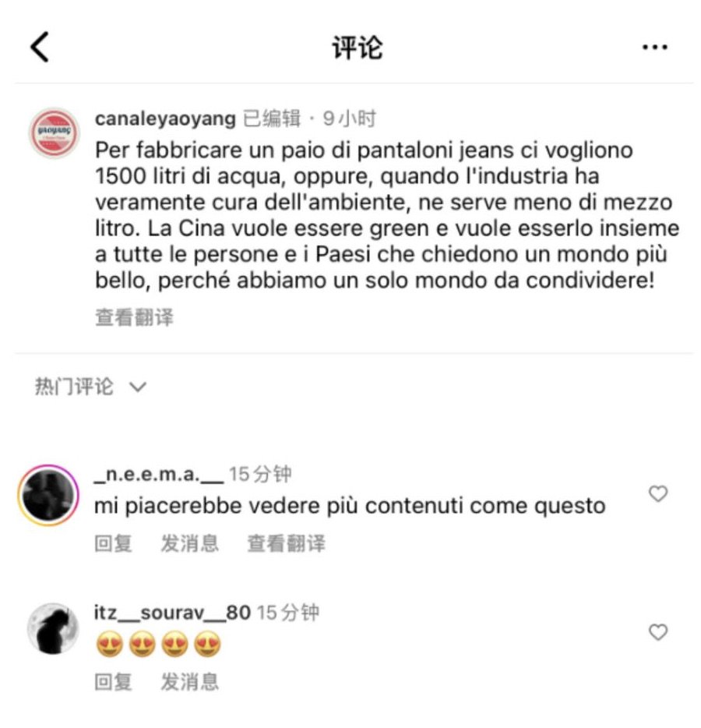Like the comment by _n.e.e.m.a.__
Image resolution: width=701 pixels, height=728 pixels.
point(658,493)
